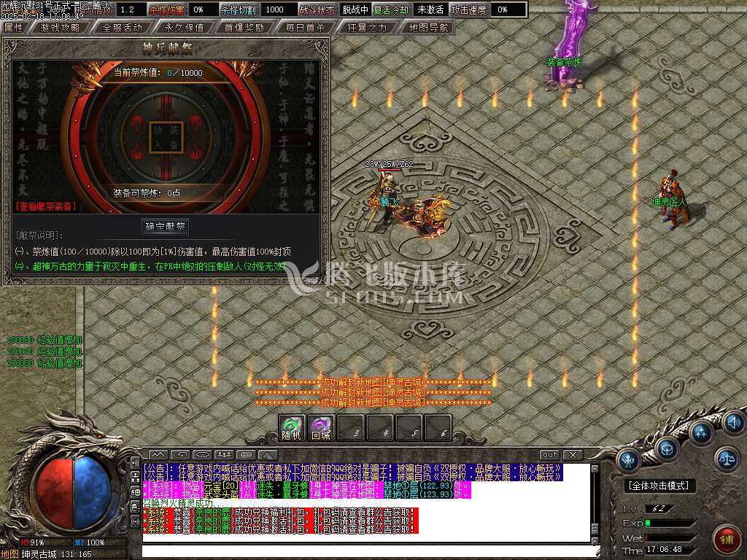Click the out button on chat bar
This screenshot has height=560, width=747.
(x=550, y=455)
